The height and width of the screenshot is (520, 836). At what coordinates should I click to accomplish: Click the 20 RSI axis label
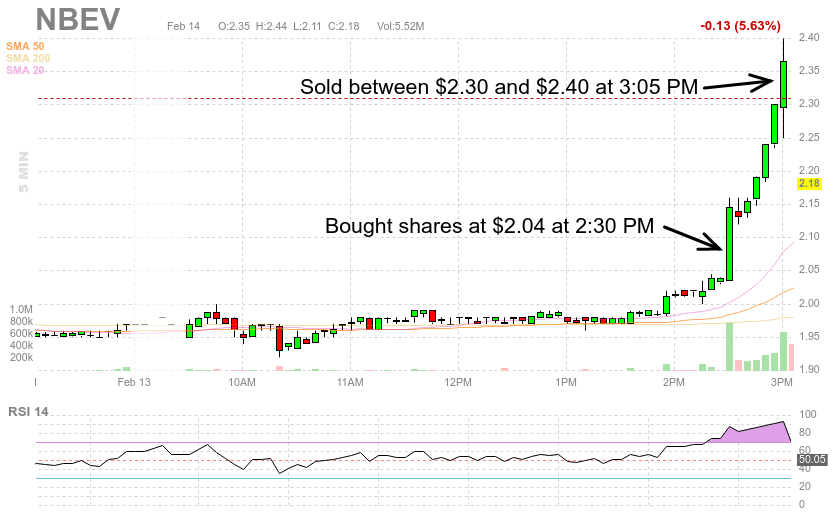tap(805, 486)
